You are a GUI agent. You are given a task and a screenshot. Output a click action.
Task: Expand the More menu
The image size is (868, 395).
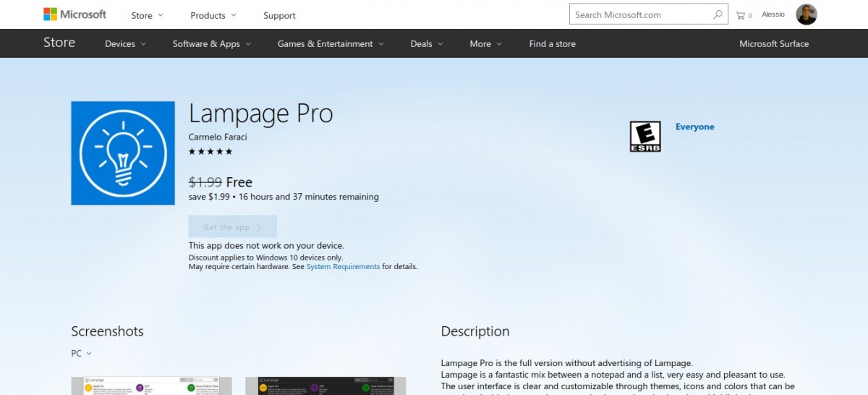(x=485, y=43)
